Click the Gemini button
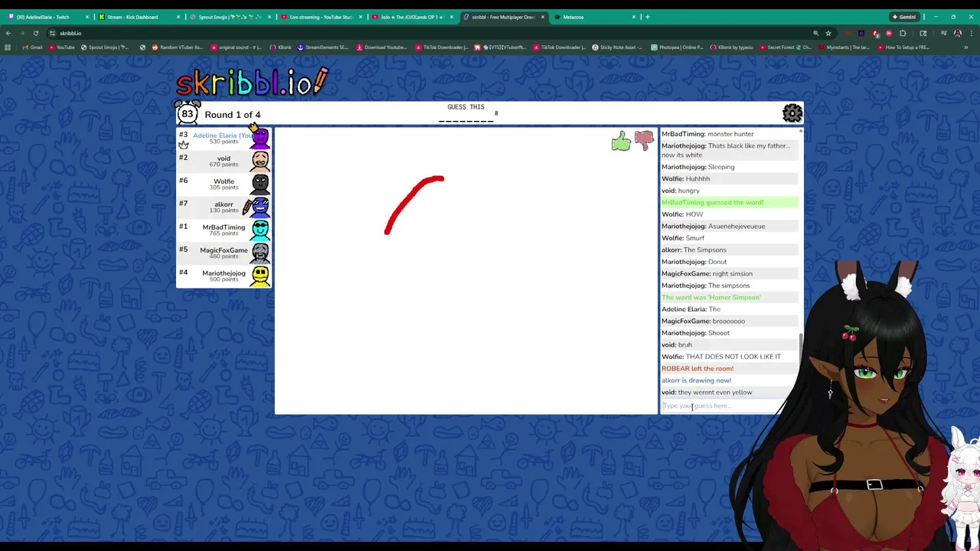The height and width of the screenshot is (551, 980). coord(904,17)
